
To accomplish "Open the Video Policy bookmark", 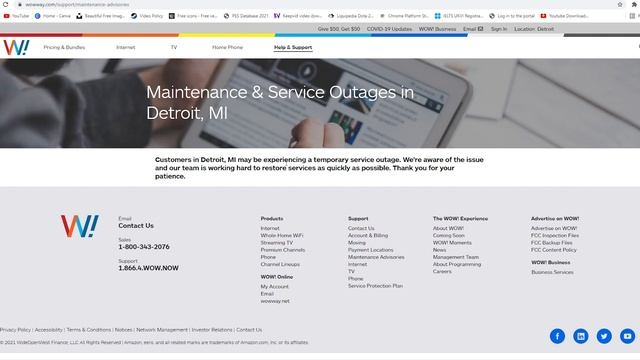I will pyautogui.click(x=147, y=16).
